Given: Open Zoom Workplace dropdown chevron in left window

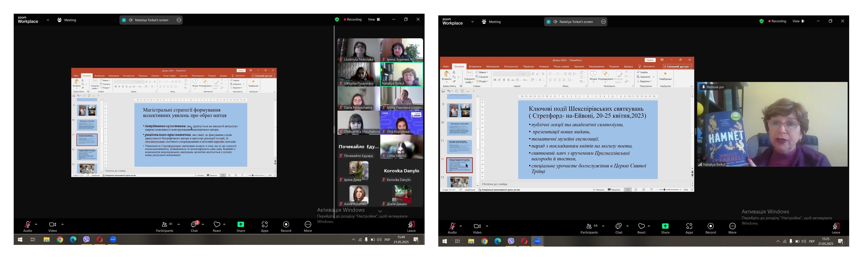Looking at the screenshot, I should pos(48,20).
